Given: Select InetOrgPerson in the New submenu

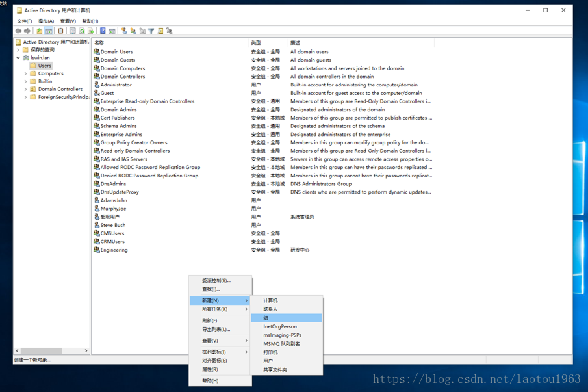Looking at the screenshot, I should [x=287, y=327].
